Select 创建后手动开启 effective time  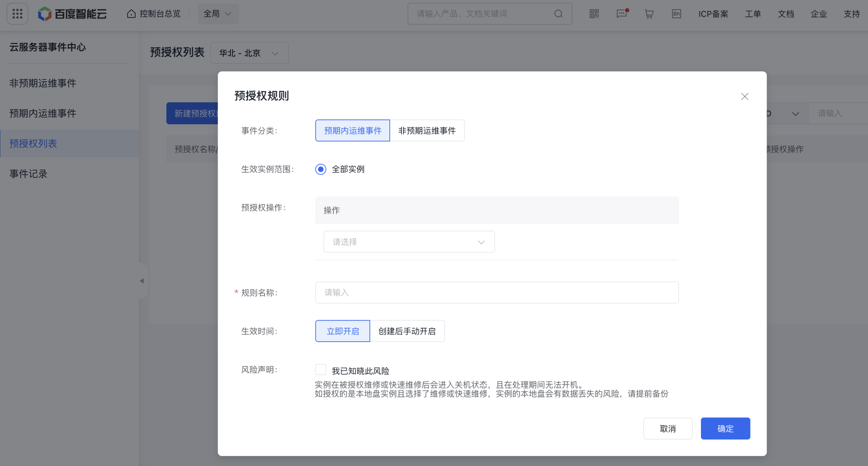pos(407,331)
